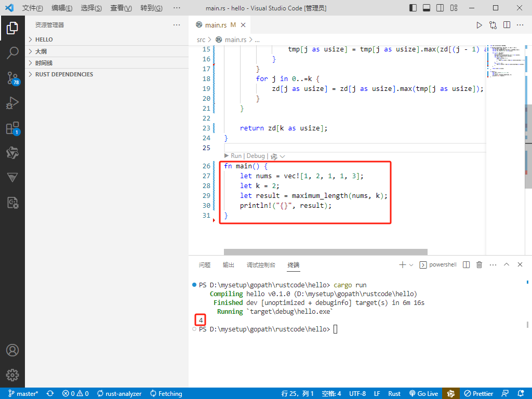Open the 编辑(E) menu
The image size is (532, 399).
coord(62,8)
